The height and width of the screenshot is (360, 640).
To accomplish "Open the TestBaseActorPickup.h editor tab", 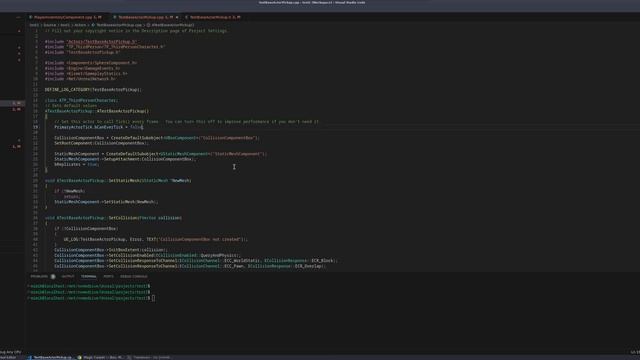I will click(213, 17).
